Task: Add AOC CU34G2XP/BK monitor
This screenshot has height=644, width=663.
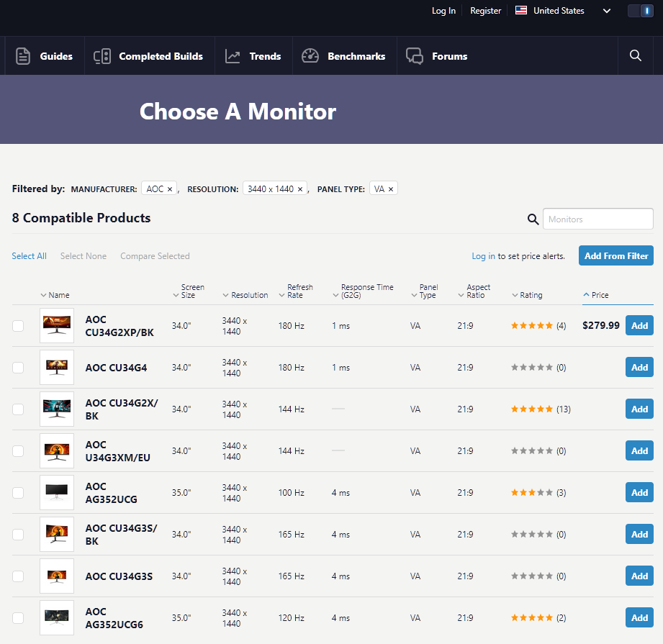Action: click(x=639, y=325)
